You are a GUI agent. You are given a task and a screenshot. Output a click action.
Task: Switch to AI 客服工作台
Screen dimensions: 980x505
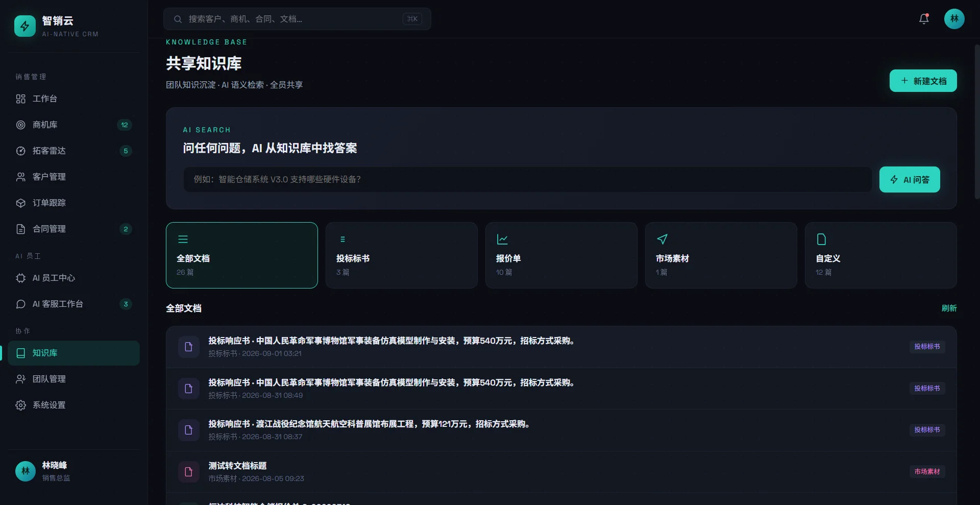(x=73, y=304)
